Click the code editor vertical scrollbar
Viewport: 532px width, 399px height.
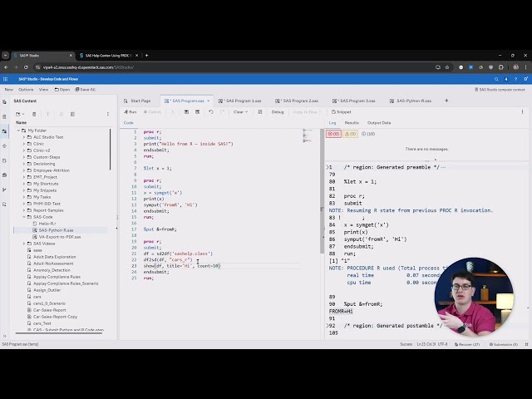322,191
